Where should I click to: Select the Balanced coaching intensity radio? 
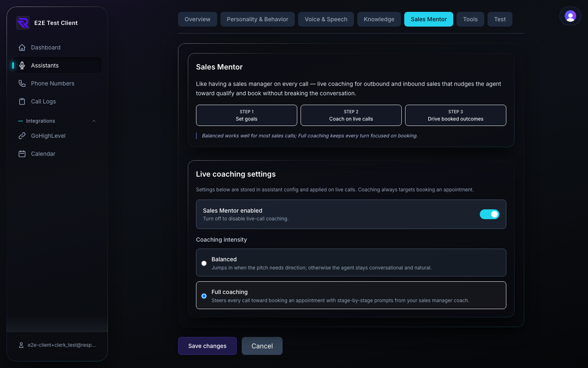[x=204, y=263]
